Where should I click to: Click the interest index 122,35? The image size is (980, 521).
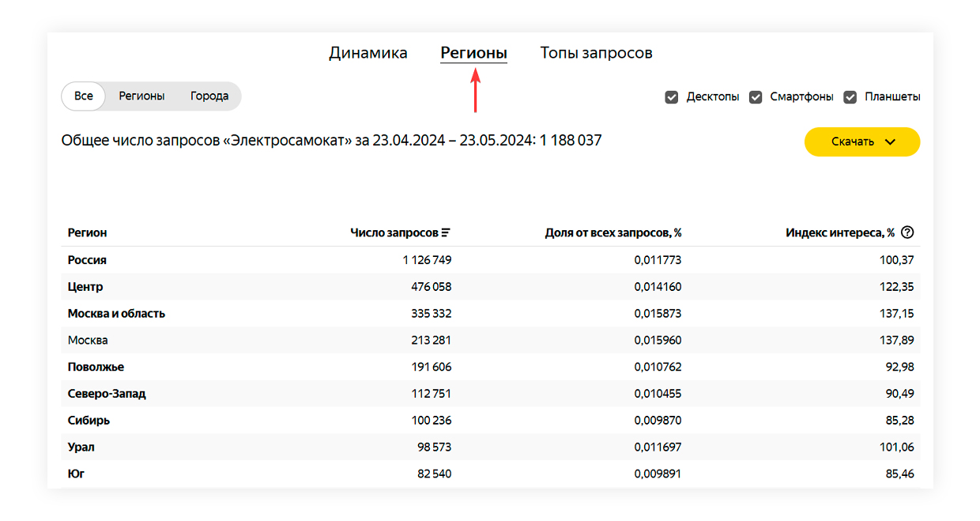[x=897, y=287]
